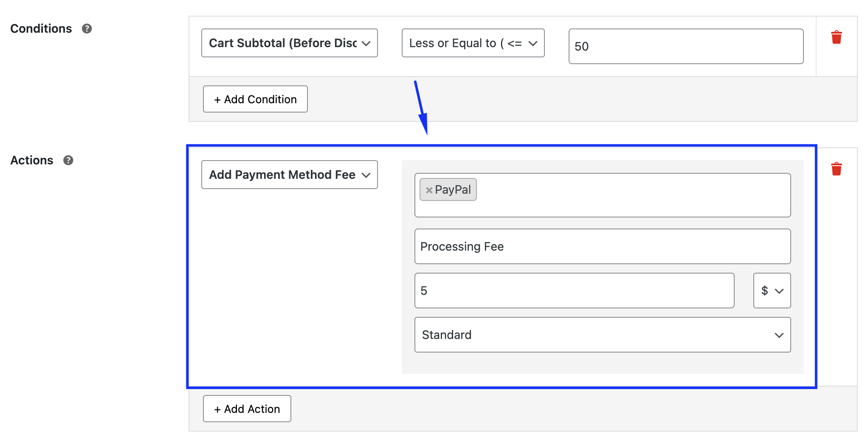Image resolution: width=868 pixels, height=446 pixels.
Task: Open the Less or Equal to operator dropdown
Action: tap(473, 43)
